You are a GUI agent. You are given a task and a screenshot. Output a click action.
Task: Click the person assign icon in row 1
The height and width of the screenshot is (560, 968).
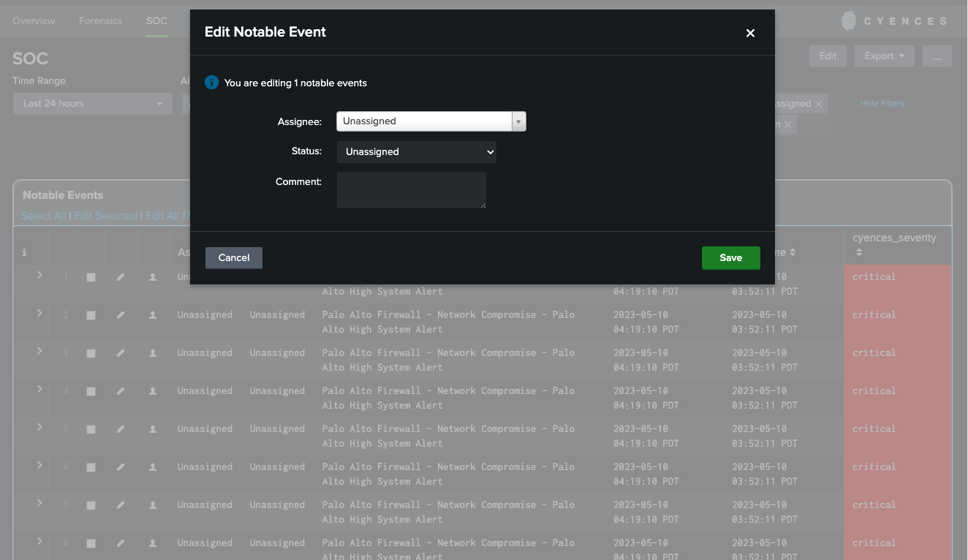pos(153,277)
